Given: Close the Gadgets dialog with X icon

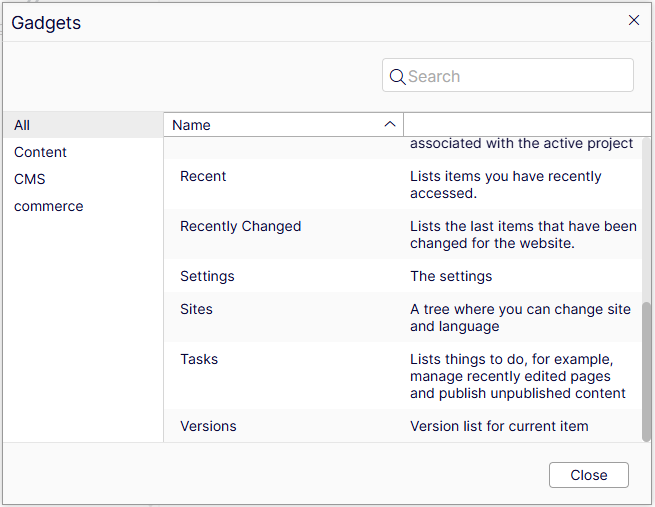Looking at the screenshot, I should tap(634, 20).
